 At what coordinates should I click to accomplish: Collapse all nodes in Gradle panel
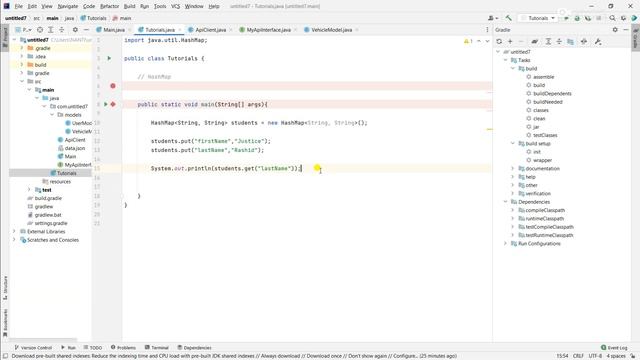pos(559,41)
